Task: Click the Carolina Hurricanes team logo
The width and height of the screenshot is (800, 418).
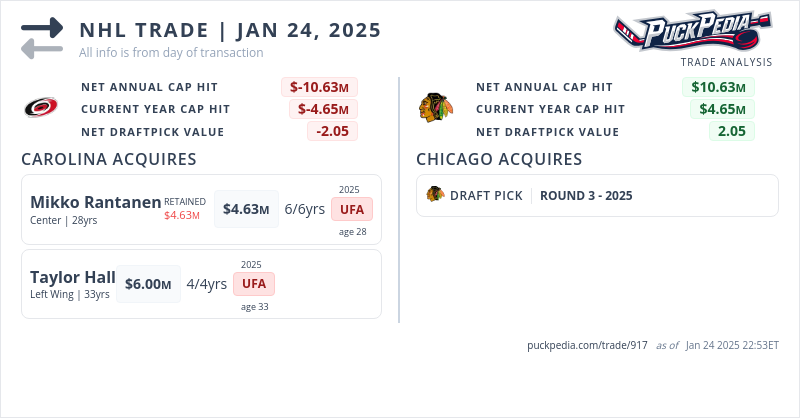Action: pyautogui.click(x=42, y=108)
